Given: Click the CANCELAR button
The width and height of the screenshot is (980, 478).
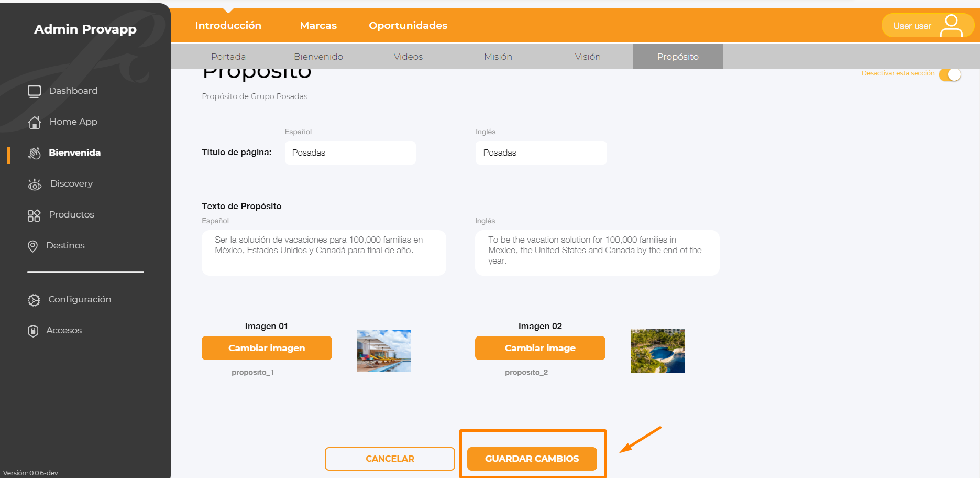Looking at the screenshot, I should [x=390, y=459].
